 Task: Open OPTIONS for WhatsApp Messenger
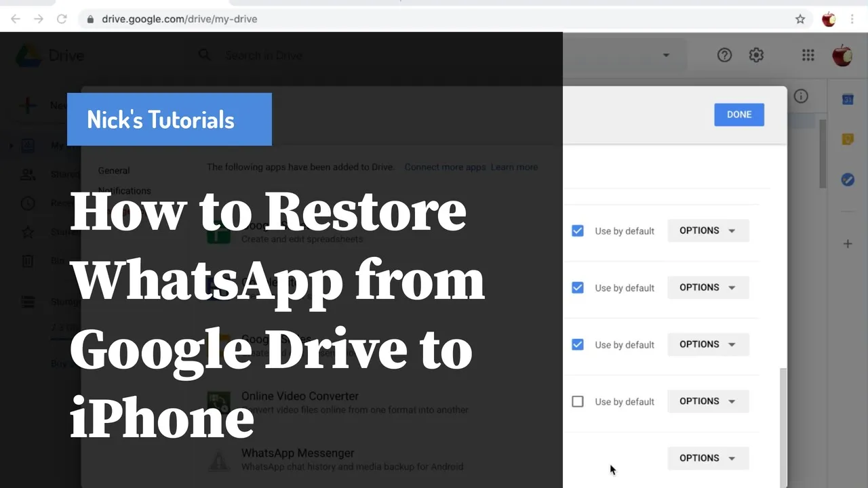pyautogui.click(x=708, y=458)
